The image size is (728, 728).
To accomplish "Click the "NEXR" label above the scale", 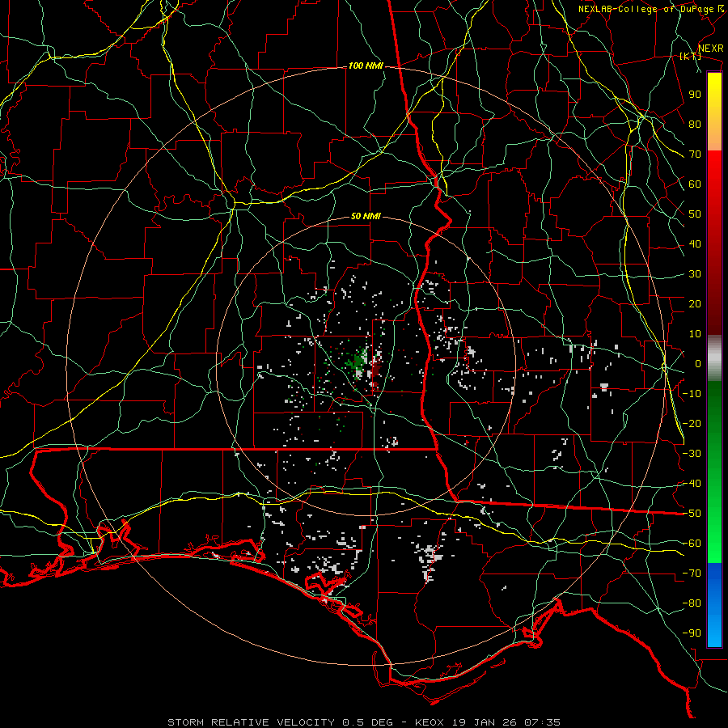I will [x=710, y=49].
